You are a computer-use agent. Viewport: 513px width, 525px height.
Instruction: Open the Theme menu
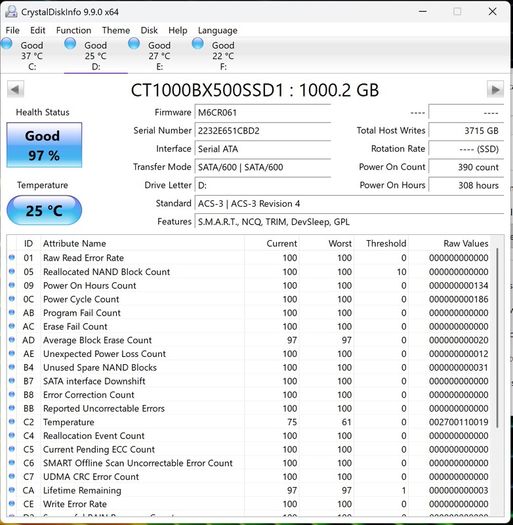click(x=116, y=30)
